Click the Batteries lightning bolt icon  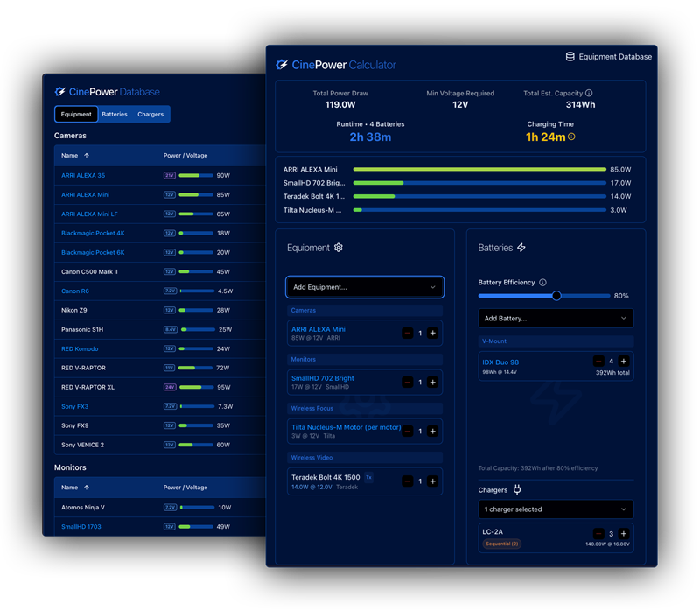point(521,248)
